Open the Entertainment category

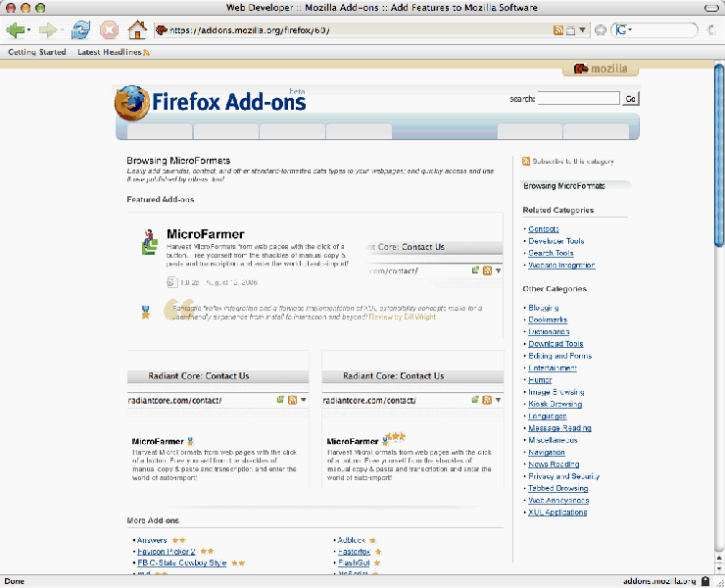click(x=553, y=367)
